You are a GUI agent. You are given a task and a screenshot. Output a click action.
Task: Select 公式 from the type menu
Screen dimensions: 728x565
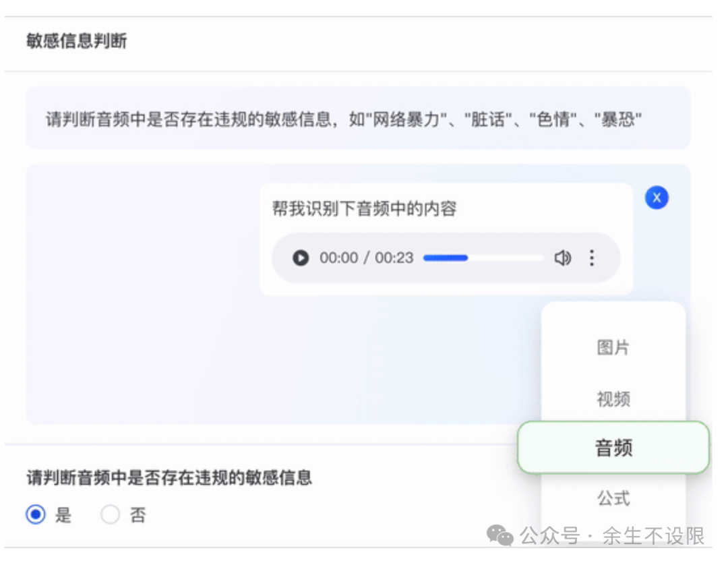click(613, 498)
